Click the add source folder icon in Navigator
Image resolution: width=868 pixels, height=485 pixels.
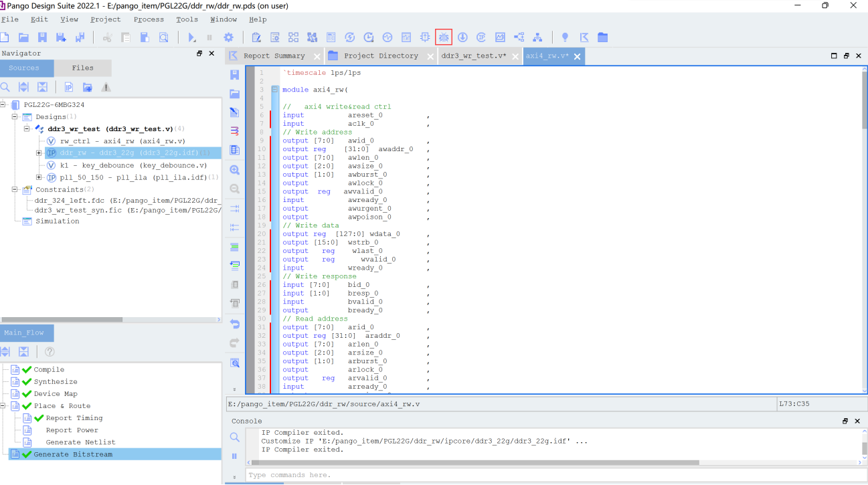[x=87, y=87]
